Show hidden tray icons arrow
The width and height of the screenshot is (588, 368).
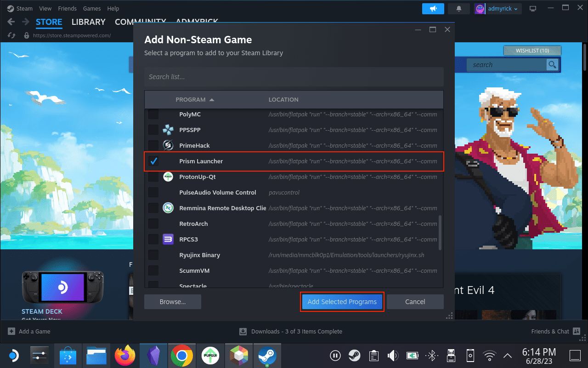508,356
